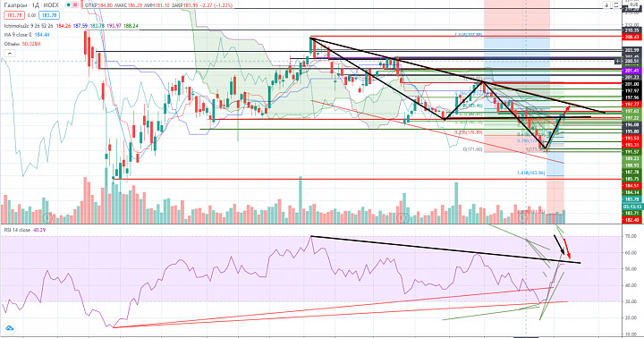Viewport: 644px width, 338px height.
Task: Collapse the indicator legend with the chevron button
Action: pos(10,54)
